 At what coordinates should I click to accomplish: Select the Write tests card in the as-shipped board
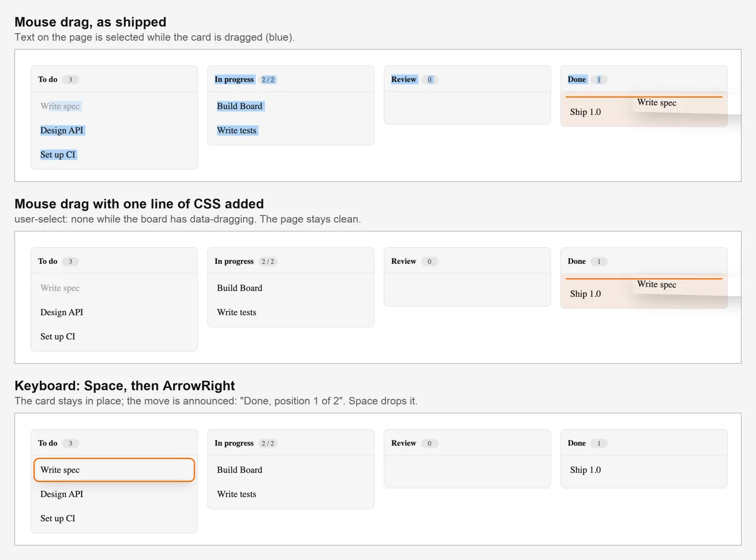click(291, 130)
